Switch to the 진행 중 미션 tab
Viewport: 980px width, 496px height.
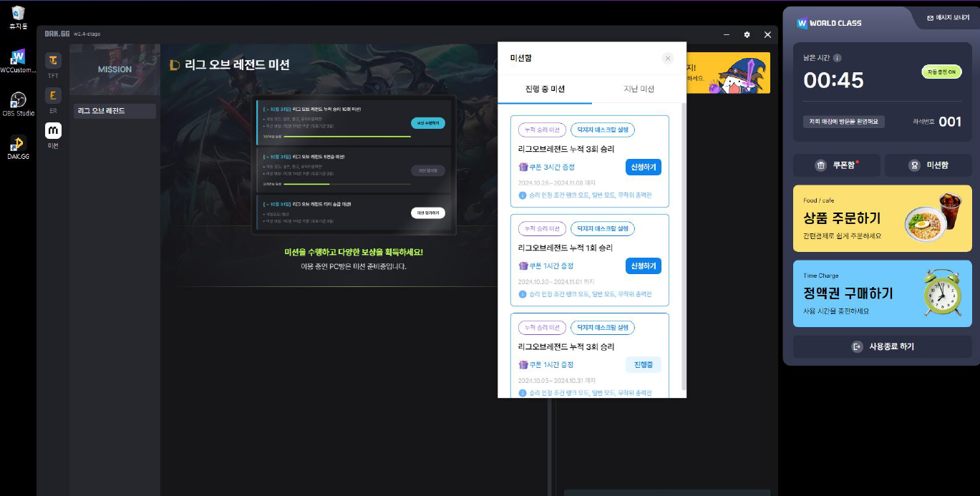tap(545, 89)
